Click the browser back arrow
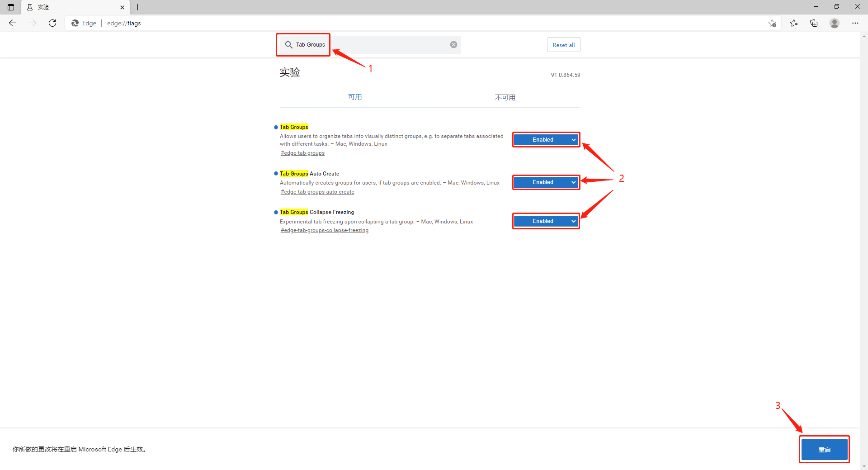The width and height of the screenshot is (868, 470). [x=13, y=23]
